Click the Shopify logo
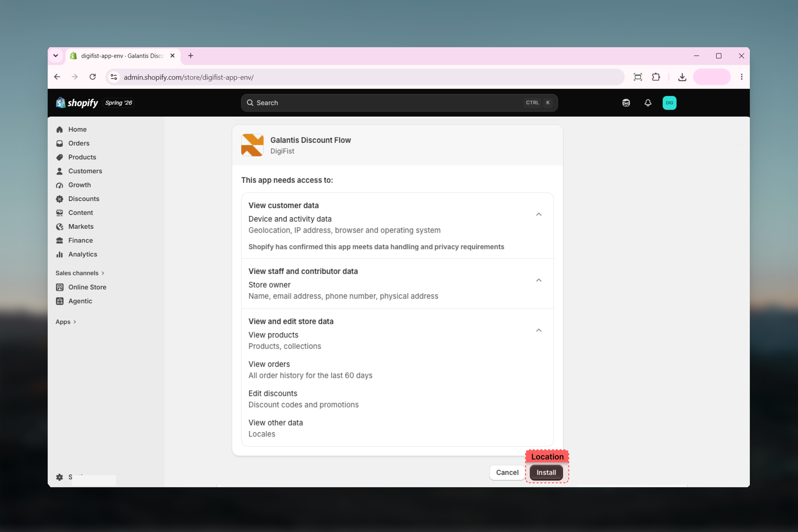This screenshot has width=798, height=532. pos(77,103)
